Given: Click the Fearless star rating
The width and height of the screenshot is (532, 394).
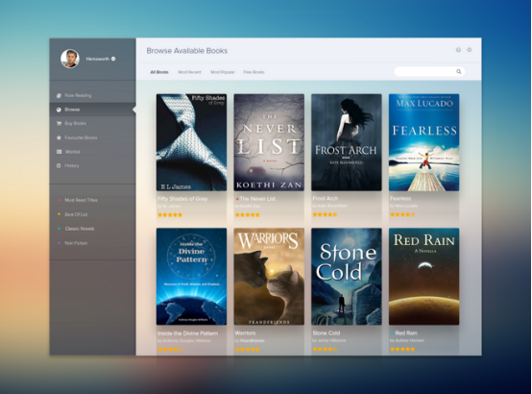Looking at the screenshot, I should (402, 214).
